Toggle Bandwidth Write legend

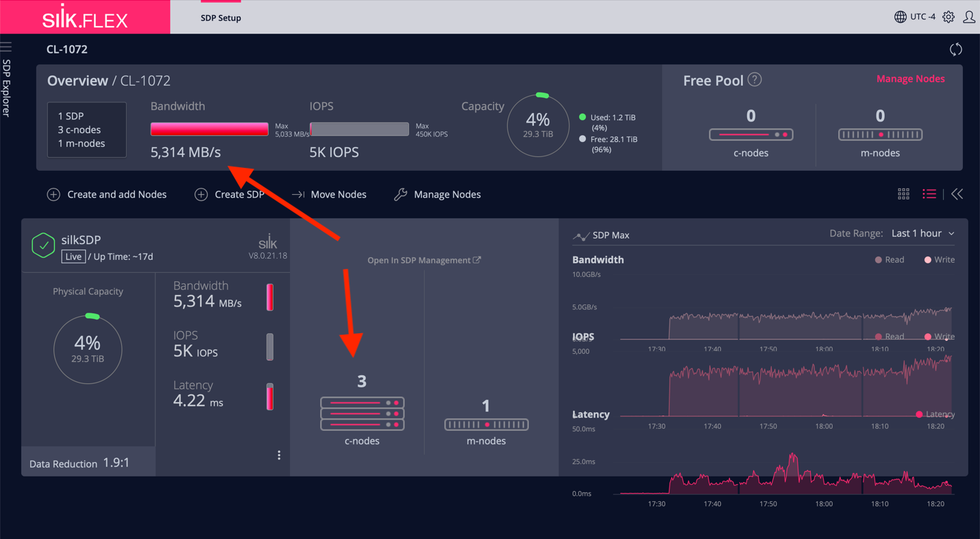click(x=939, y=260)
